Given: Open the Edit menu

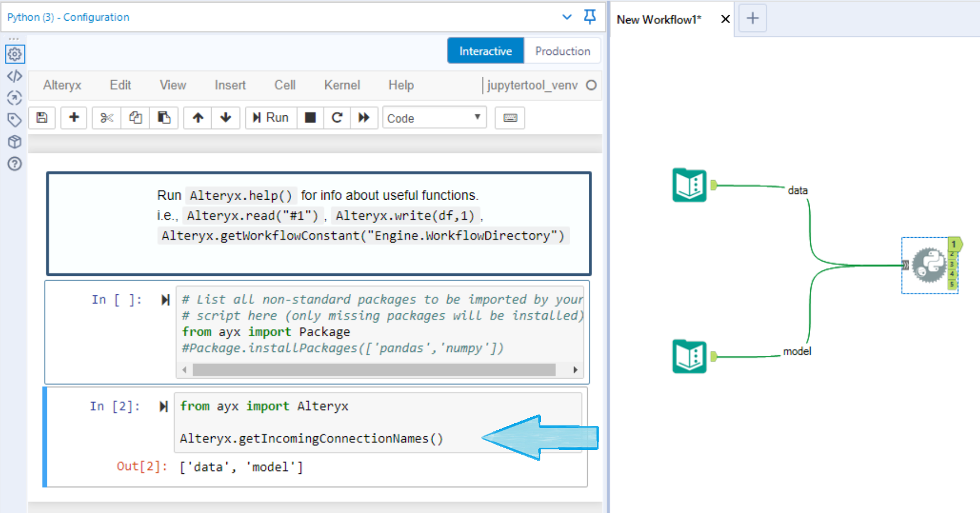Looking at the screenshot, I should pyautogui.click(x=120, y=85).
